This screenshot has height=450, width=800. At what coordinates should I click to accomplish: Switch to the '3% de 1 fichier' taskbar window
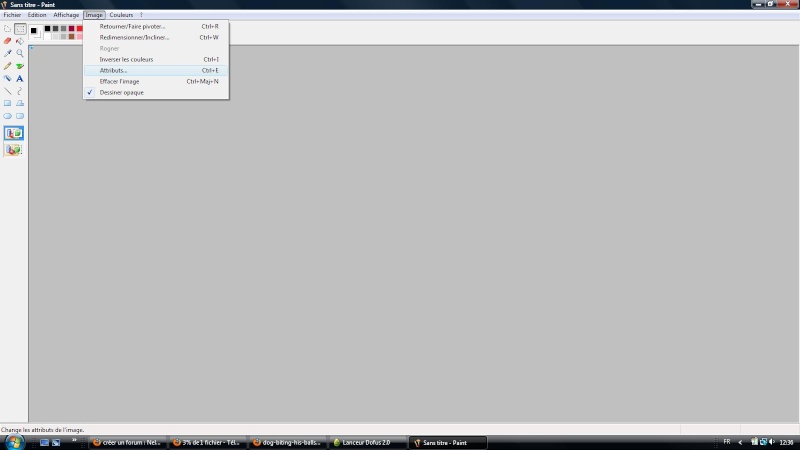point(208,442)
